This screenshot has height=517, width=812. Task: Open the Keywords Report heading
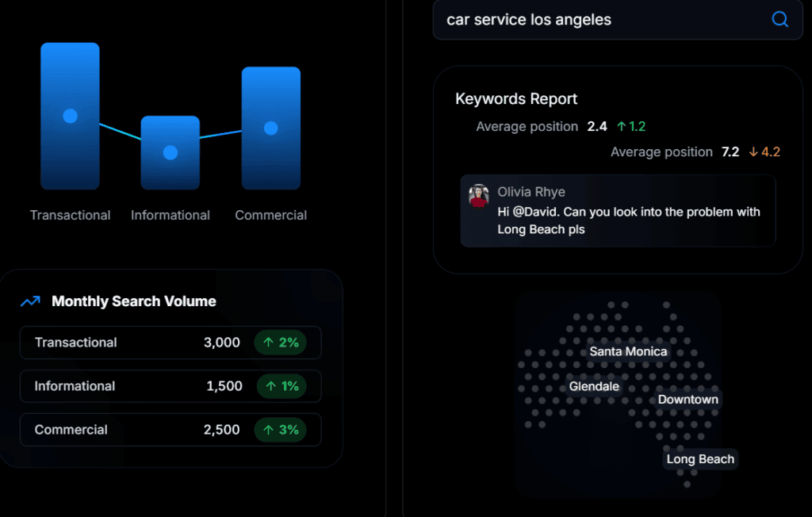pyautogui.click(x=516, y=99)
